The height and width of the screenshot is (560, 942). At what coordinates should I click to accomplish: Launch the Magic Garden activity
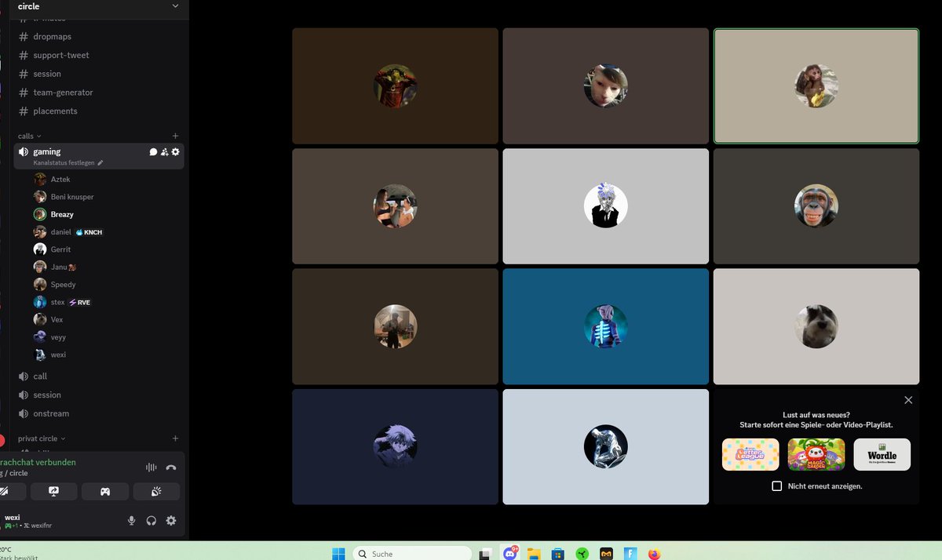(x=816, y=454)
